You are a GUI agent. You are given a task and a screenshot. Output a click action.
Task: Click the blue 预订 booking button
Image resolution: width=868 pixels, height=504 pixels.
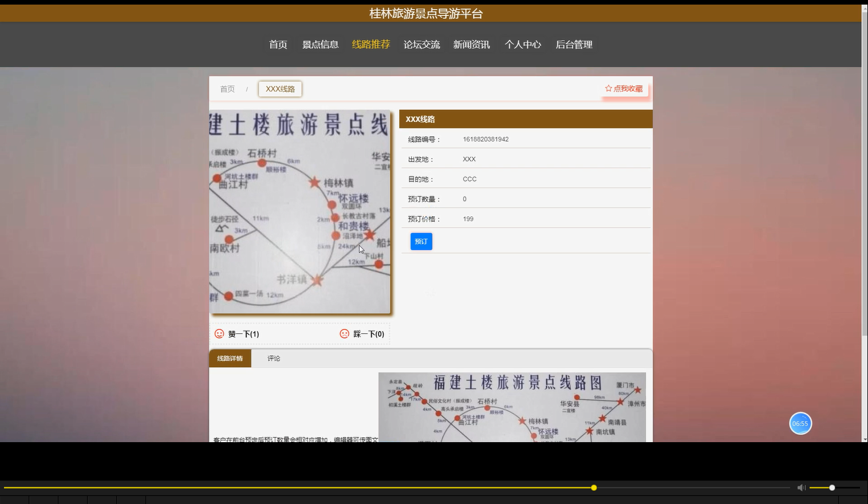tap(421, 241)
